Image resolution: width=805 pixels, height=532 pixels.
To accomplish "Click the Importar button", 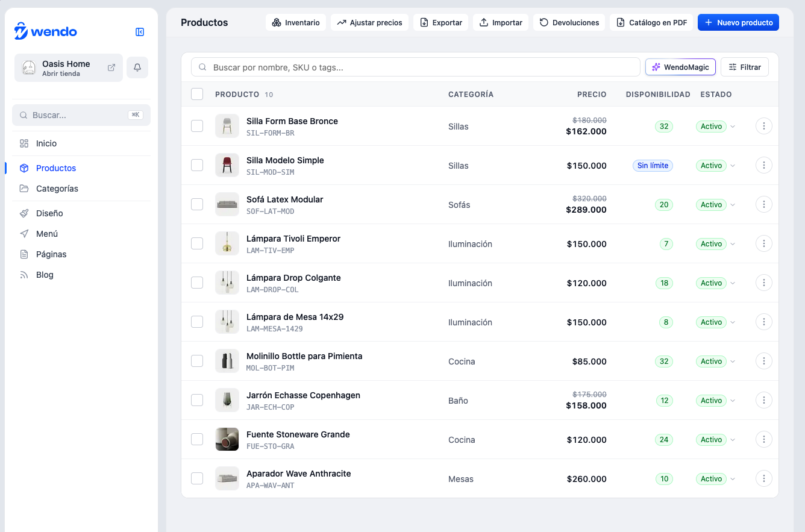I will pos(501,22).
